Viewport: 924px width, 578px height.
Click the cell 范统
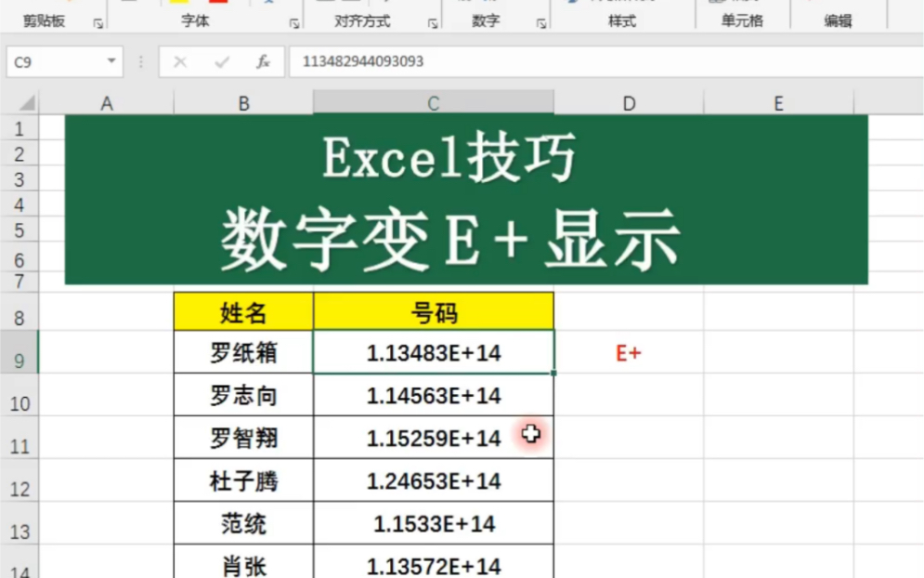243,524
